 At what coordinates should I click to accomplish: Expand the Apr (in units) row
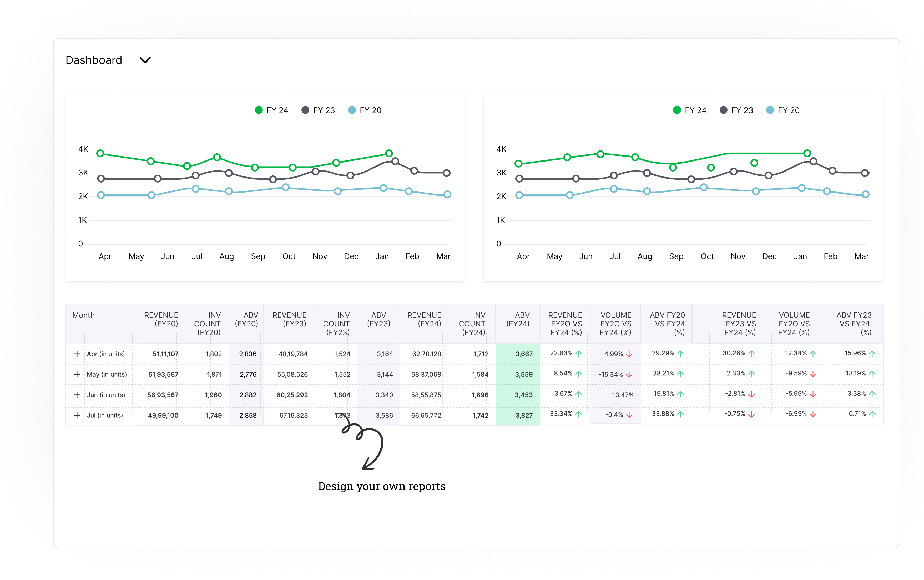pos(77,354)
